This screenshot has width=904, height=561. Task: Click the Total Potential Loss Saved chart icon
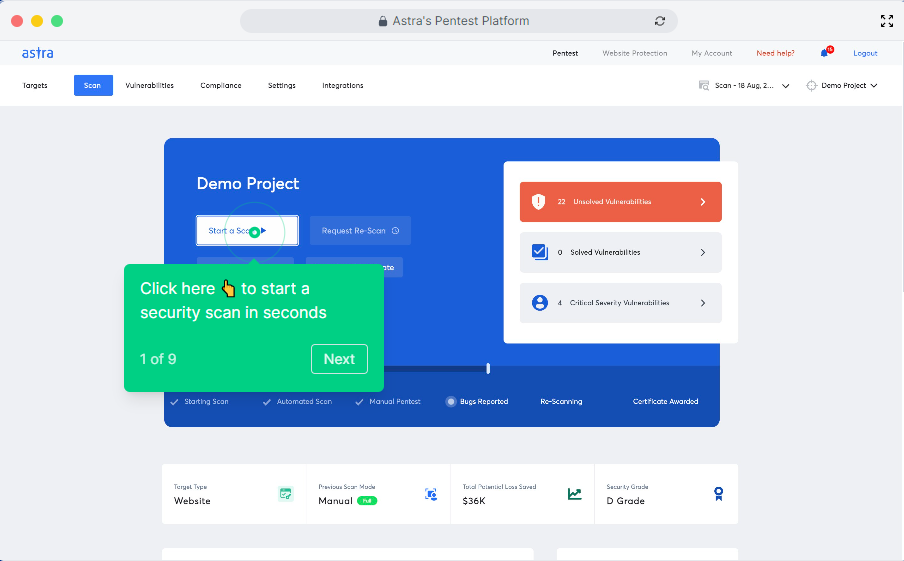[x=574, y=494]
